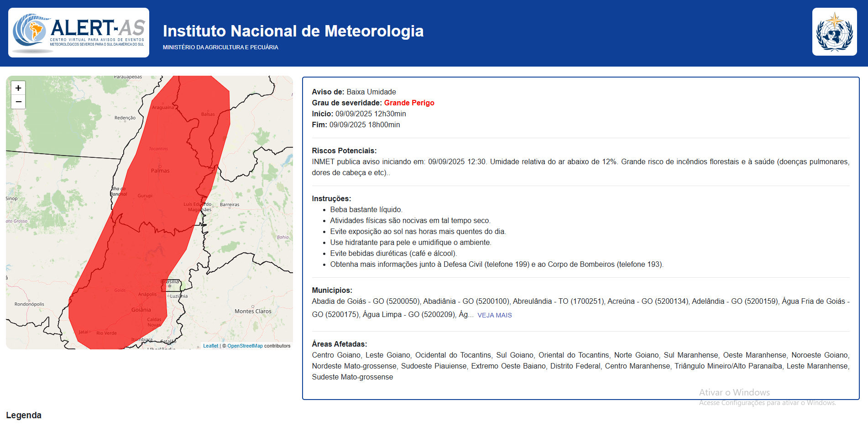Click the ALERT-AS logo in the header
This screenshot has width=868, height=426.
[78, 32]
